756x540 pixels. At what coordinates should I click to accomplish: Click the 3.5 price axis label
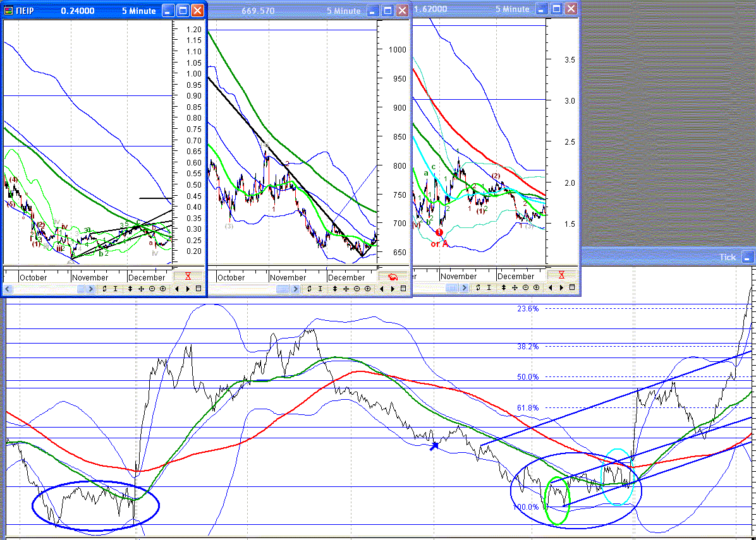(570, 60)
